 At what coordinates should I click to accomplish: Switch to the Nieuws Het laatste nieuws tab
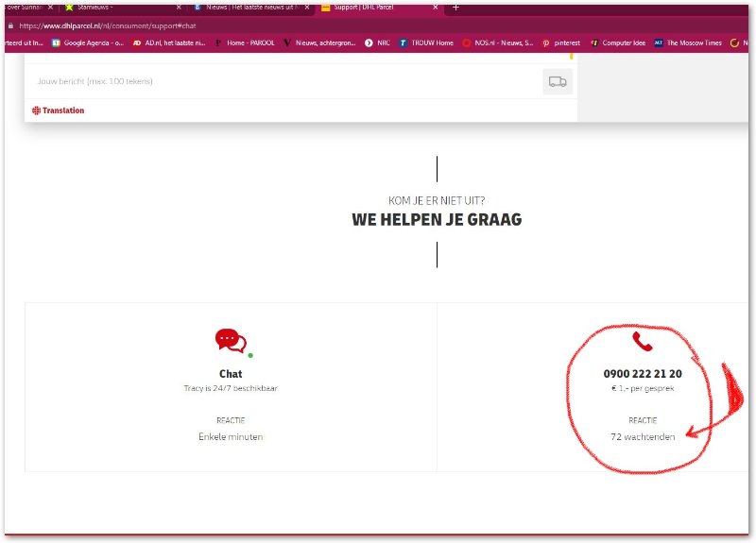(250, 8)
